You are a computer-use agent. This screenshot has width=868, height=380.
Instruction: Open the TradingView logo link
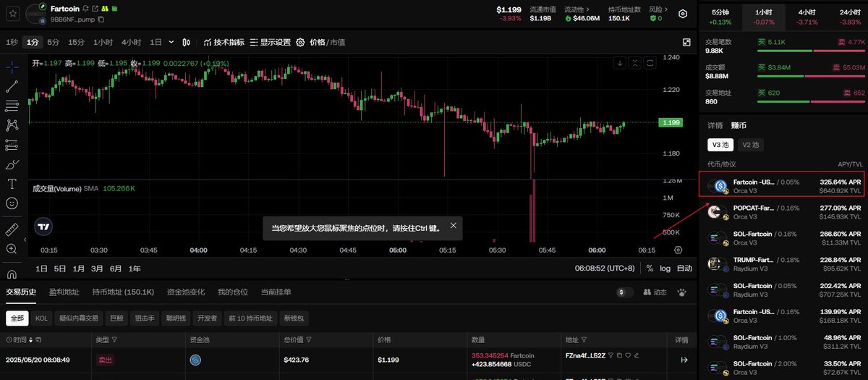pyautogui.click(x=44, y=227)
